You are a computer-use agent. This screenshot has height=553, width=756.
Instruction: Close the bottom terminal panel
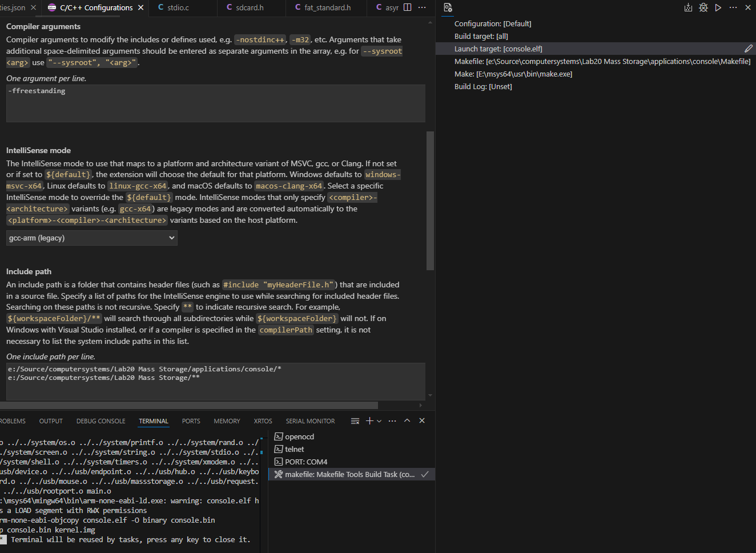point(422,420)
